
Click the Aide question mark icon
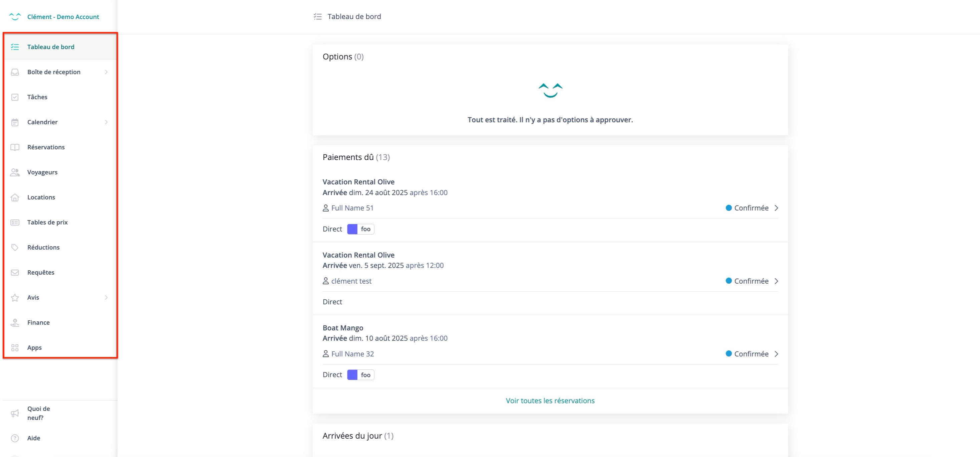pos(15,438)
